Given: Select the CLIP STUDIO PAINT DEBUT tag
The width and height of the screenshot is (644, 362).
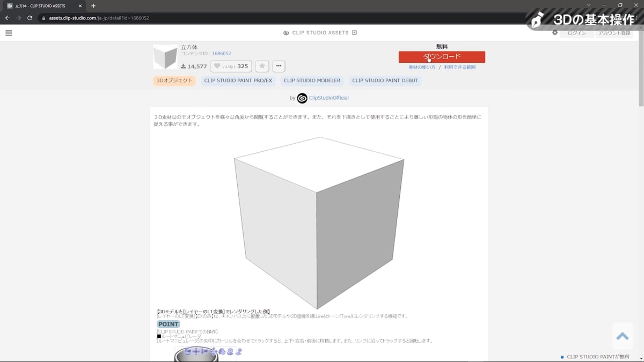Looking at the screenshot, I should (385, 81).
